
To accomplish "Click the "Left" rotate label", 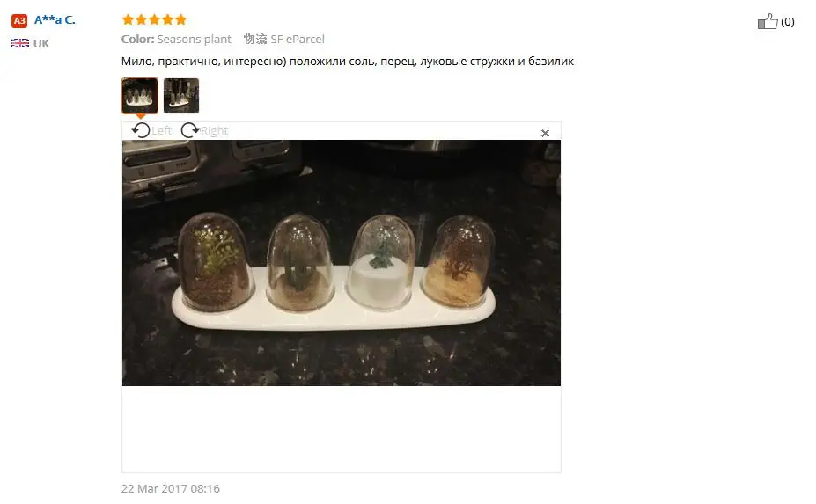I will pos(161,130).
